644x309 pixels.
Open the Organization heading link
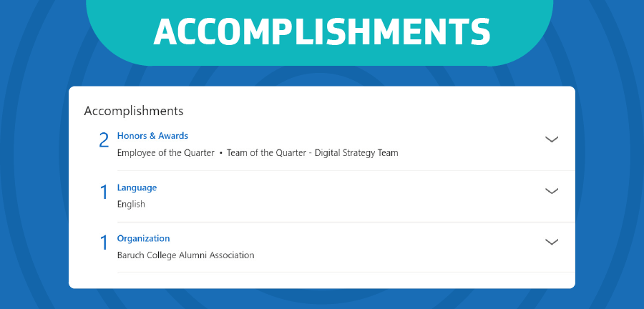pyautogui.click(x=143, y=238)
